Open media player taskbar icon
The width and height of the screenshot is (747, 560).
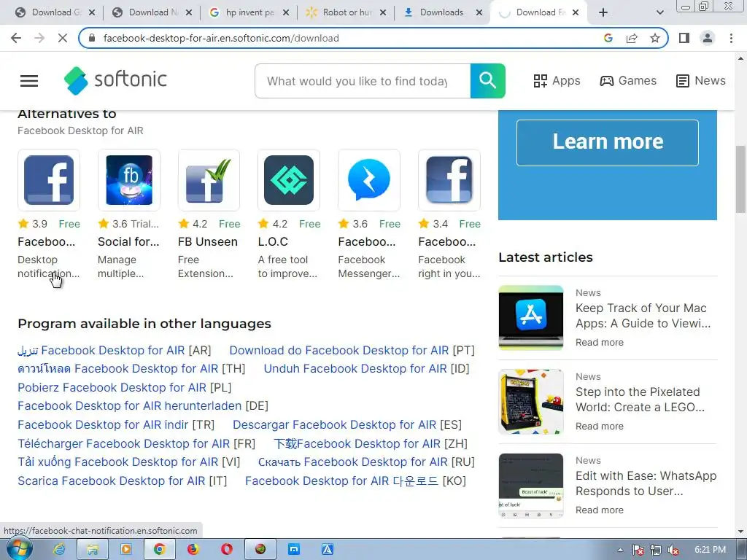pos(125,550)
